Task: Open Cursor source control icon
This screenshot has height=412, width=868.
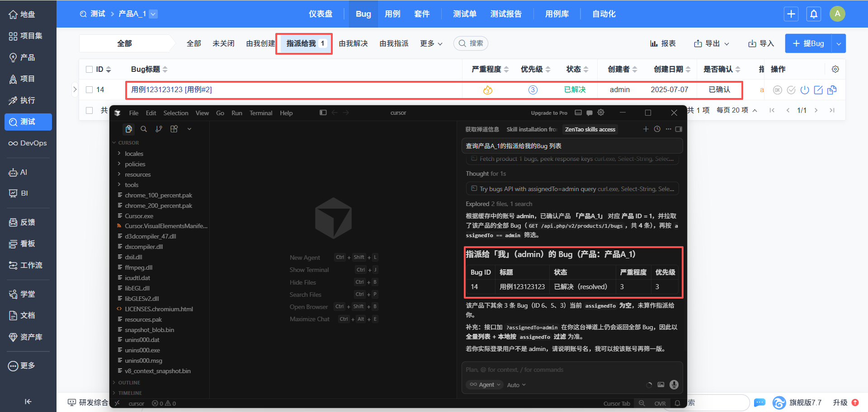Action: coord(159,129)
